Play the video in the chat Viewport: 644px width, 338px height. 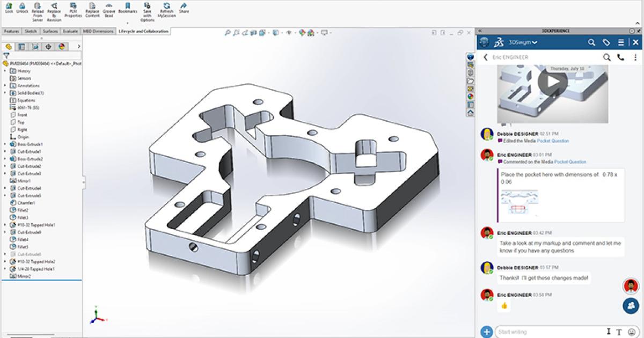pyautogui.click(x=552, y=82)
